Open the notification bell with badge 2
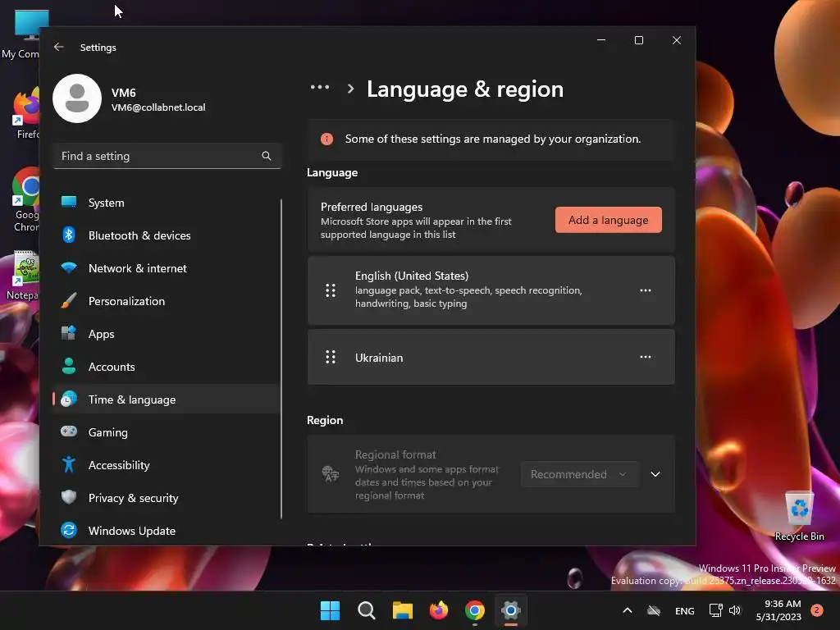This screenshot has height=630, width=840. pyautogui.click(x=817, y=610)
